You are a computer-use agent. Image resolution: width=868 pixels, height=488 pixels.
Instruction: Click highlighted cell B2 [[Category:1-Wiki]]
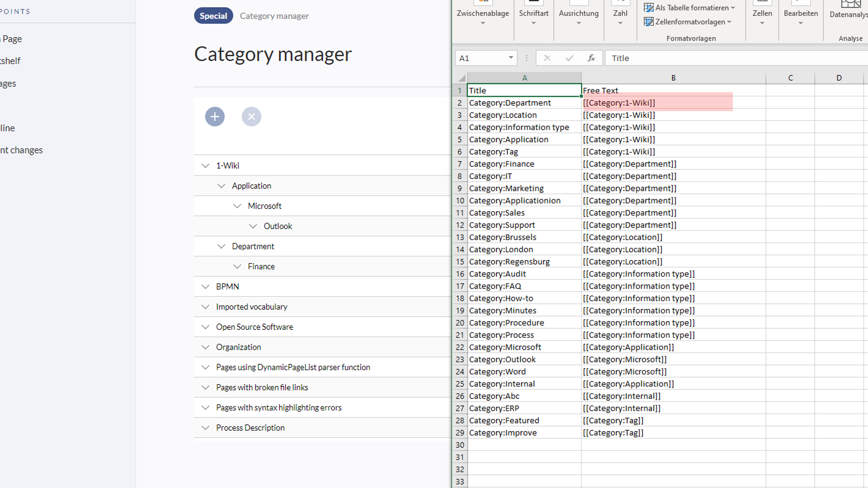tap(674, 103)
